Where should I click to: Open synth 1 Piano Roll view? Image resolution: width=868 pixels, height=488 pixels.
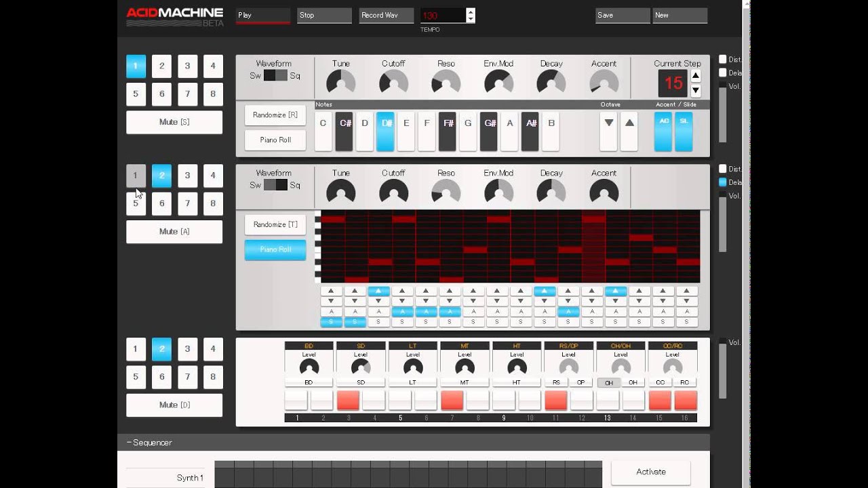coord(275,140)
